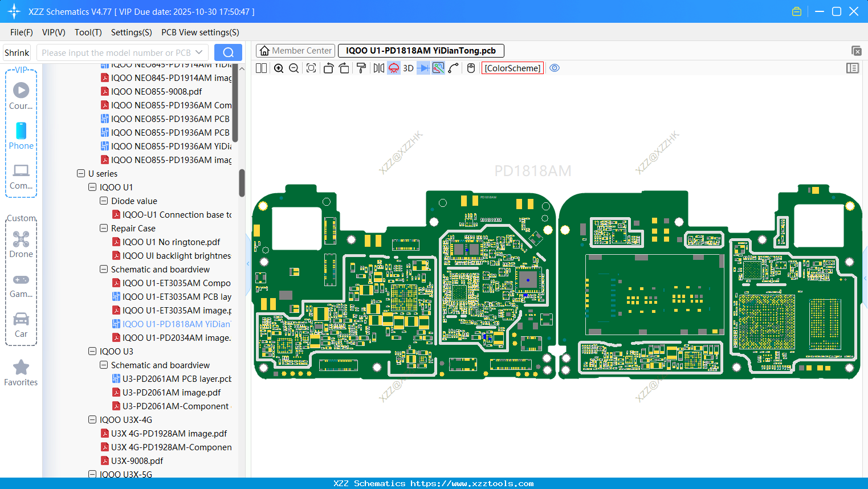Open IQOO U1 No ringtone.pdf file
The height and width of the screenshot is (489, 868).
click(171, 242)
